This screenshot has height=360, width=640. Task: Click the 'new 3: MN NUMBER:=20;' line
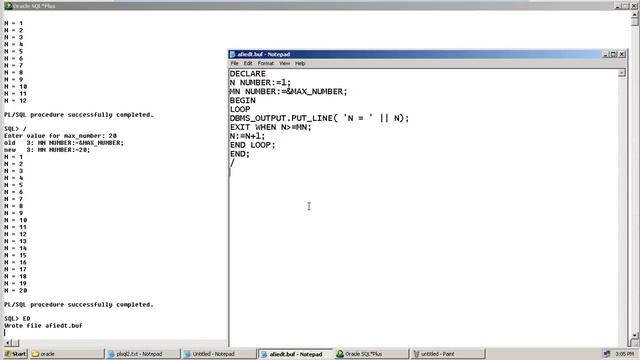tap(47, 150)
